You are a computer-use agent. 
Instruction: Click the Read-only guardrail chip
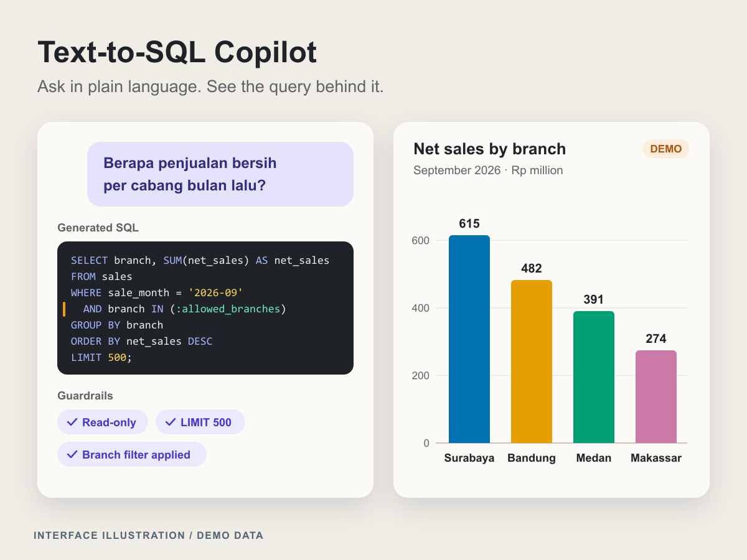pos(103,422)
